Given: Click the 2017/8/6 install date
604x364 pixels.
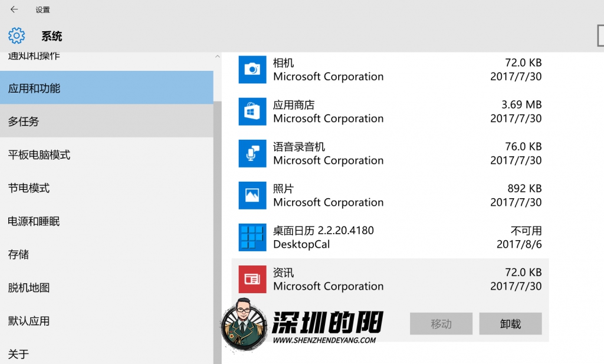Looking at the screenshot, I should (x=519, y=244).
